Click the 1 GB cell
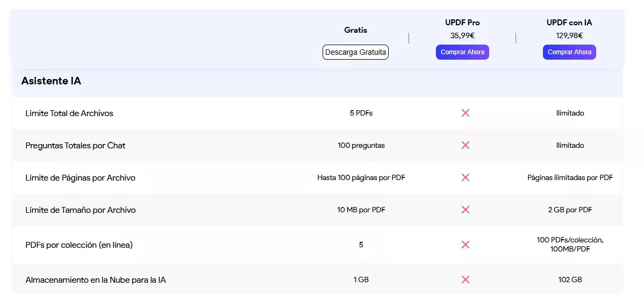 (361, 279)
